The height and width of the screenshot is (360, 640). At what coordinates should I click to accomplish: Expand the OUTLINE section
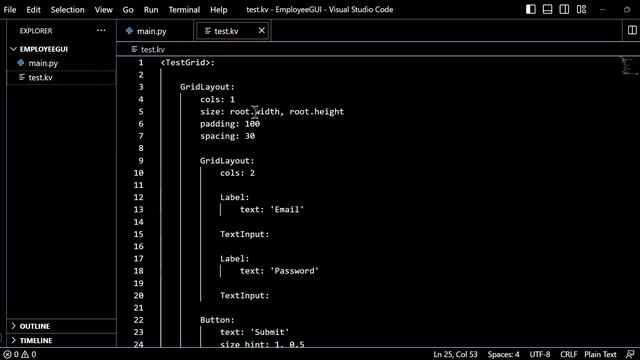[x=13, y=326]
